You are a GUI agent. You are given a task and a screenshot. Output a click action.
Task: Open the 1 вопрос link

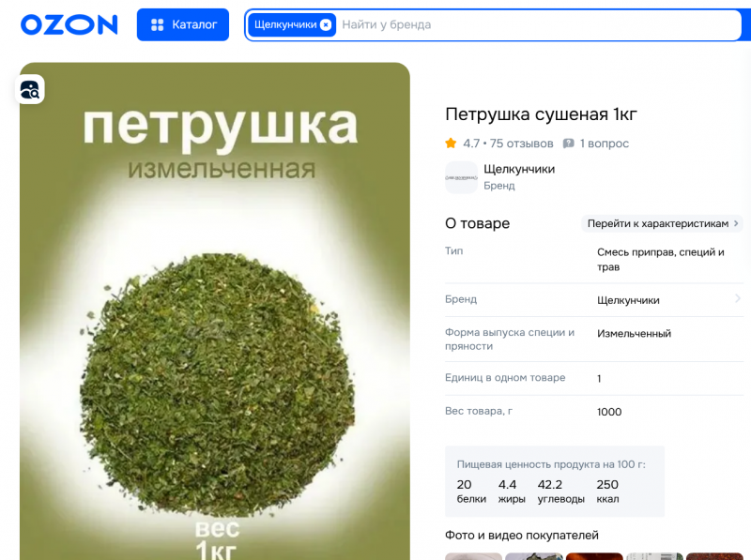click(604, 144)
